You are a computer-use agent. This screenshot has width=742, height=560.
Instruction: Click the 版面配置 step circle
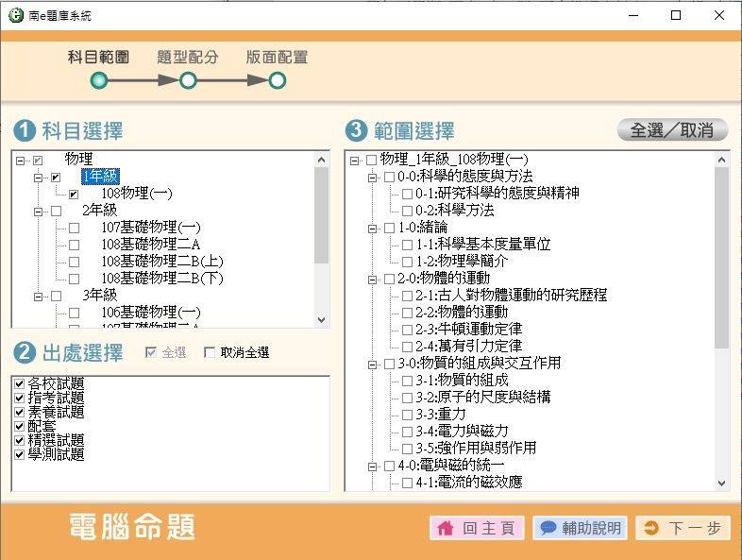pyautogui.click(x=278, y=80)
